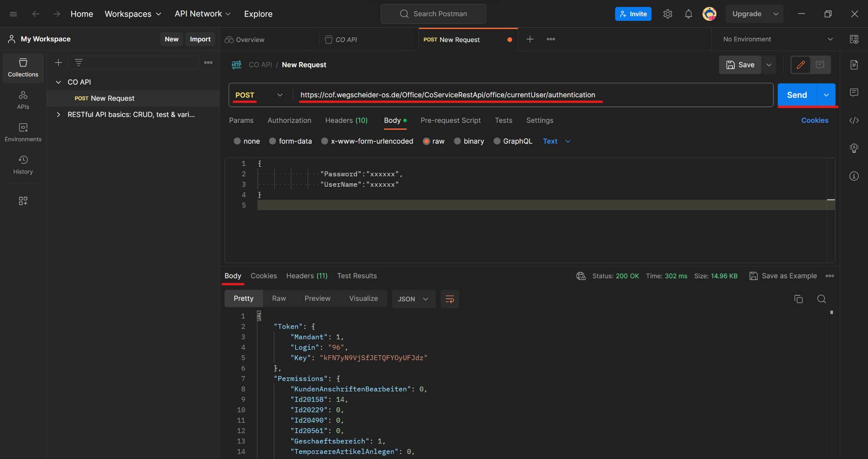The image size is (868, 459).
Task: Collapse the CO API collection
Action: pos(58,82)
